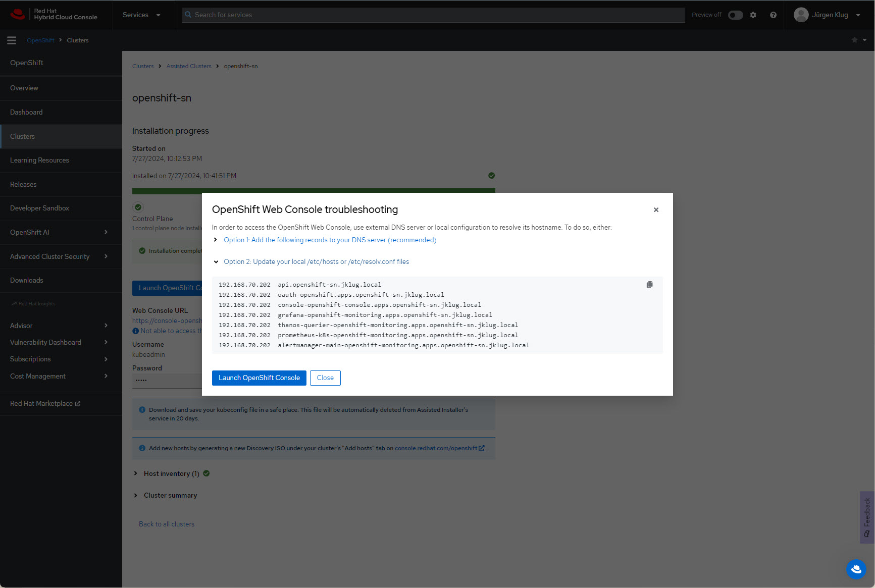Viewport: 875px width, 588px height.
Task: Click the Red Hat logo
Action: point(18,15)
